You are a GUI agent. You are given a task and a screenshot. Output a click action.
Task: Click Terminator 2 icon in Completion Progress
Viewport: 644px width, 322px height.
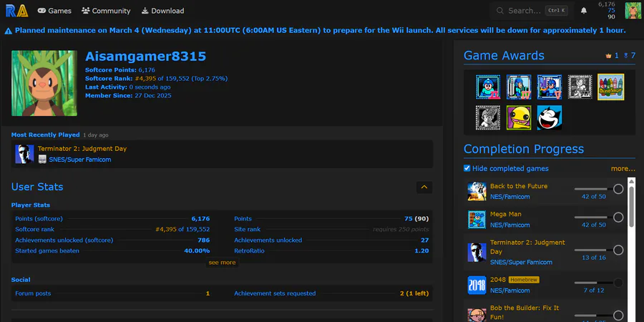point(477,252)
